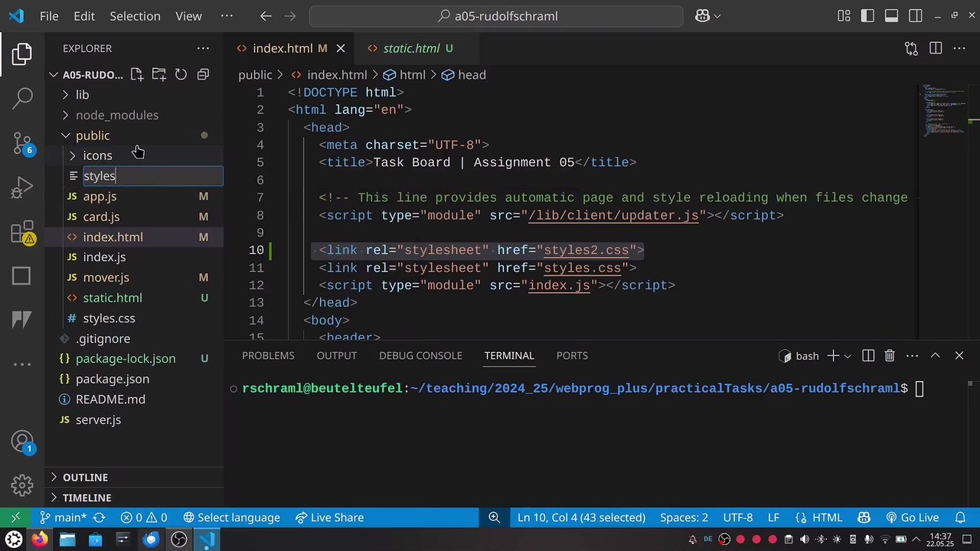Image resolution: width=980 pixels, height=551 pixels.
Task: Open the Accounts icon in activity bar
Action: click(x=22, y=442)
